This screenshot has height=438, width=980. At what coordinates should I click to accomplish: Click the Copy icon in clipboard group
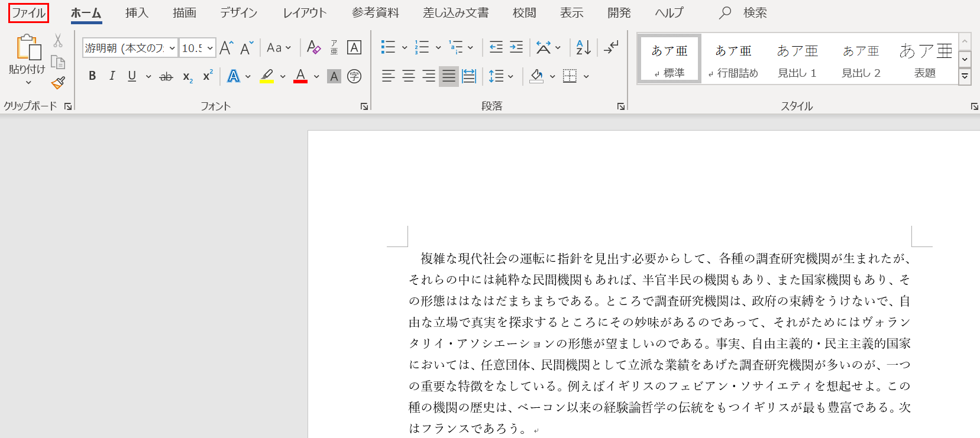(x=58, y=62)
